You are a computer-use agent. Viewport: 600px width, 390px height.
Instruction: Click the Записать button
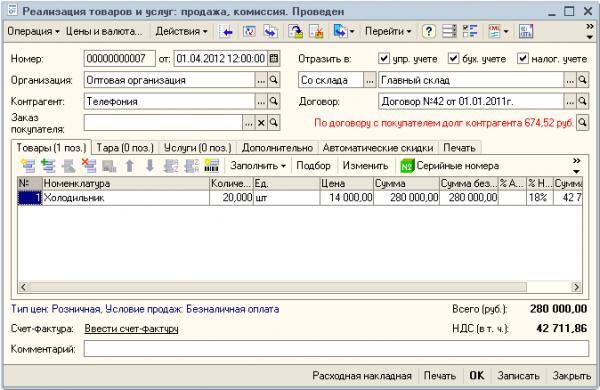click(518, 375)
